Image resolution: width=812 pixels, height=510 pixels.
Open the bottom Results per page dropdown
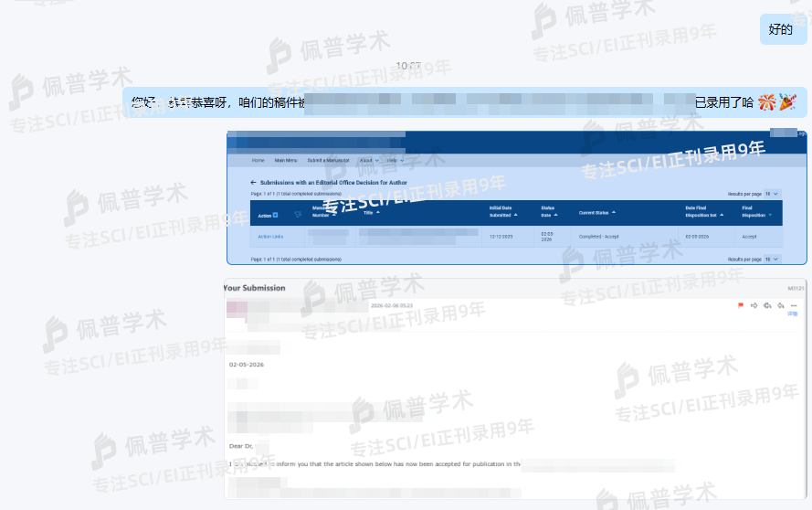coord(772,259)
